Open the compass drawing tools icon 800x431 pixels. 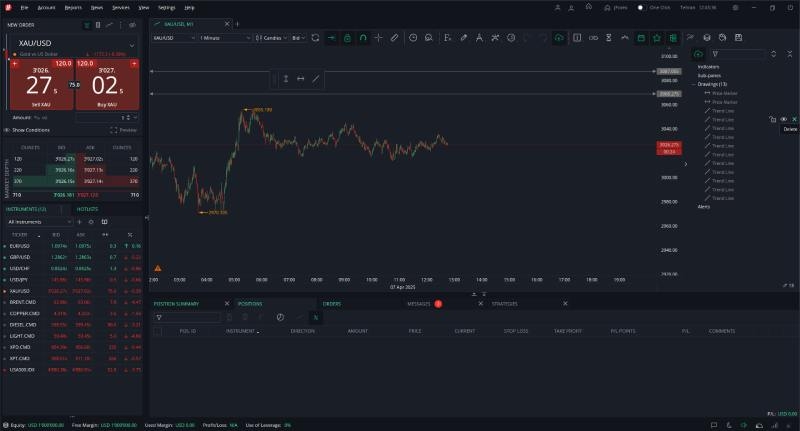479,38
